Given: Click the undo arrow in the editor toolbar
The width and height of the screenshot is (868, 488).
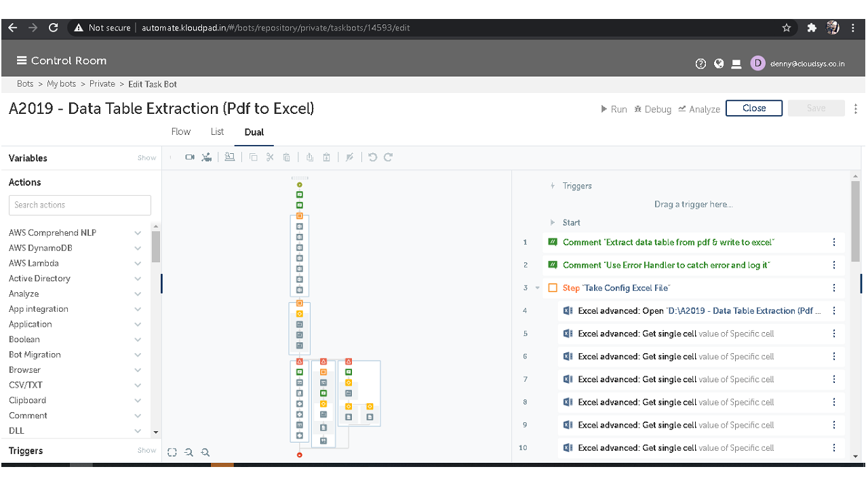Looking at the screenshot, I should pyautogui.click(x=372, y=157).
